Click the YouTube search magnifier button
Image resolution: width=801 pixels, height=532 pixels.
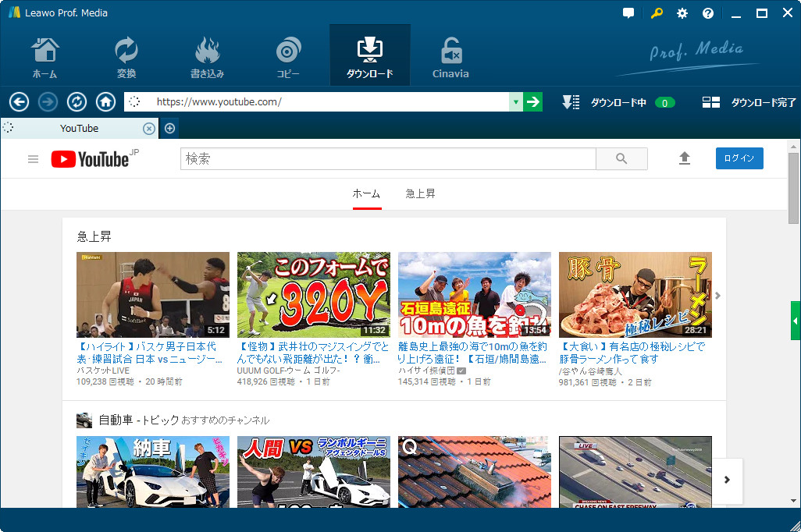click(621, 159)
